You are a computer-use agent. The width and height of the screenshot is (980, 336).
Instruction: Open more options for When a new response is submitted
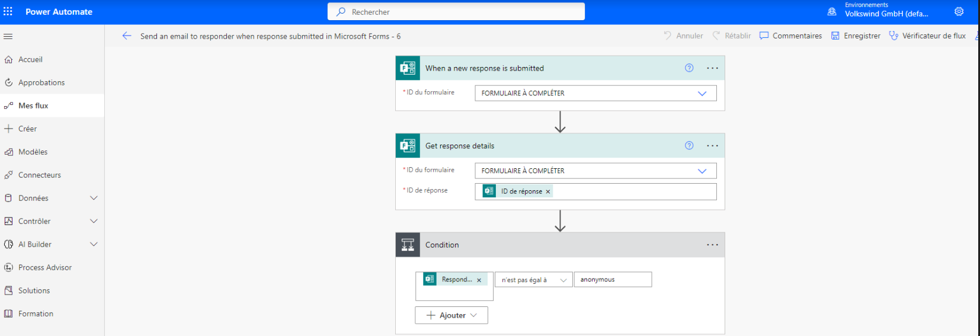click(x=712, y=68)
